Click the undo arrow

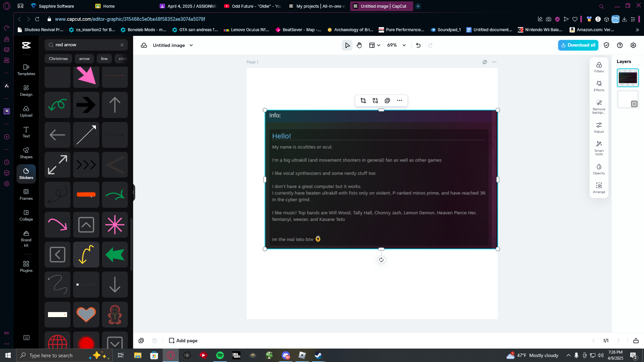point(418,45)
